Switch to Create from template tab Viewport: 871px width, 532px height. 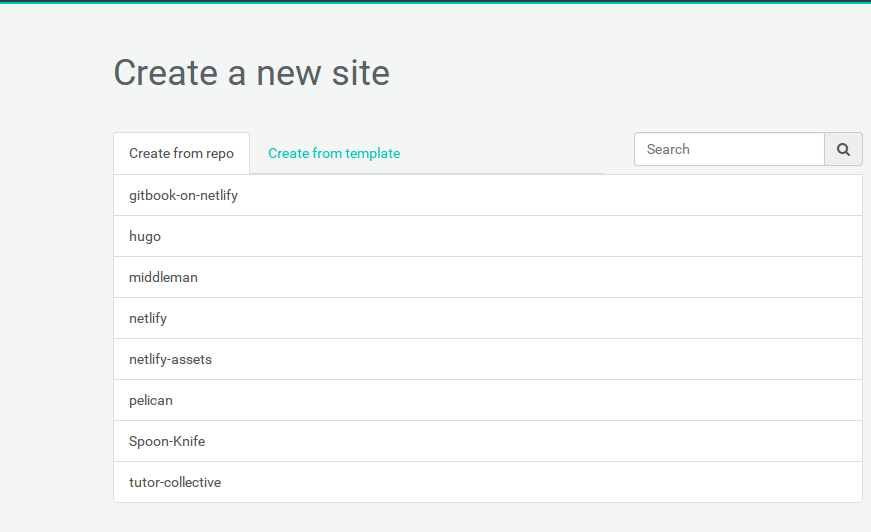[x=334, y=153]
